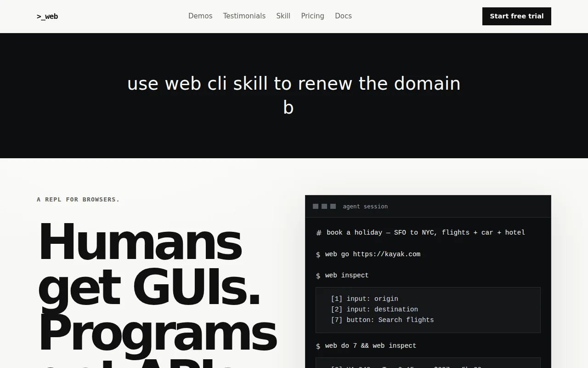The height and width of the screenshot is (368, 588).
Task: Click the 'Programs' headline word
Action: [x=158, y=333]
